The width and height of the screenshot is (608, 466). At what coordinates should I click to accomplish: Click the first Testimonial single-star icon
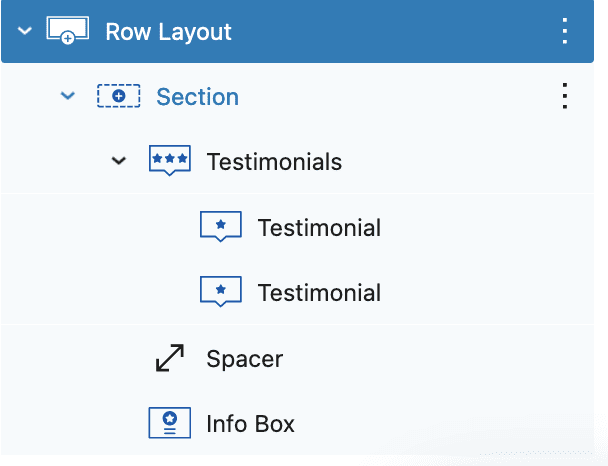click(221, 226)
